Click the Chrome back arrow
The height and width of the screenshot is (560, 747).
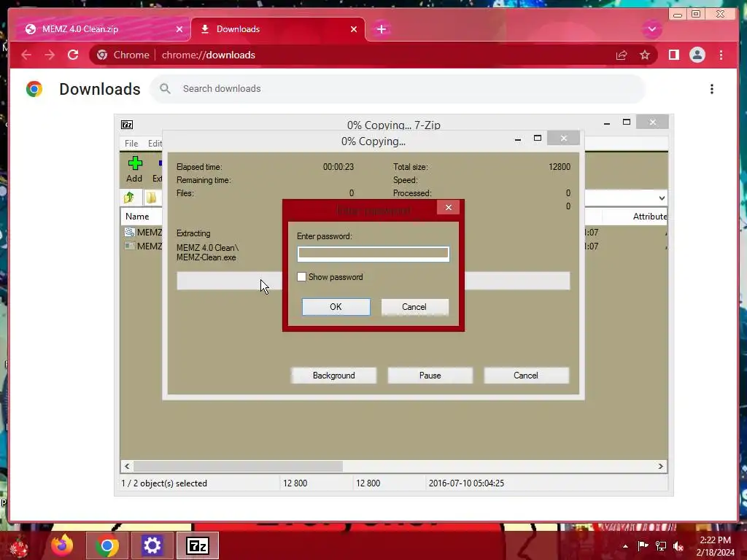(x=26, y=55)
